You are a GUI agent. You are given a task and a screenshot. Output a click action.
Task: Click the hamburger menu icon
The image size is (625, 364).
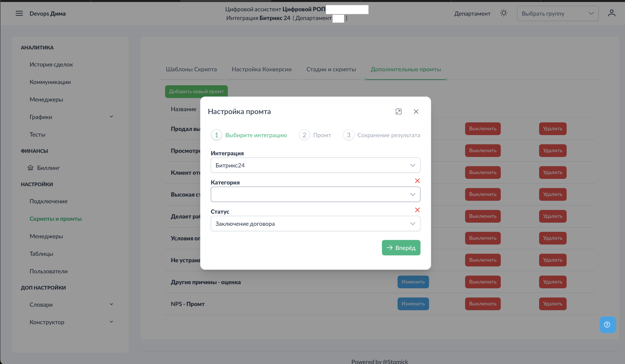coord(19,13)
